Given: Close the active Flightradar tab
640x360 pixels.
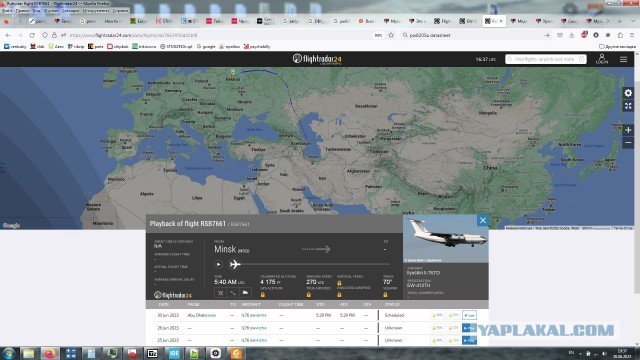Looking at the screenshot, I should tap(501, 21).
